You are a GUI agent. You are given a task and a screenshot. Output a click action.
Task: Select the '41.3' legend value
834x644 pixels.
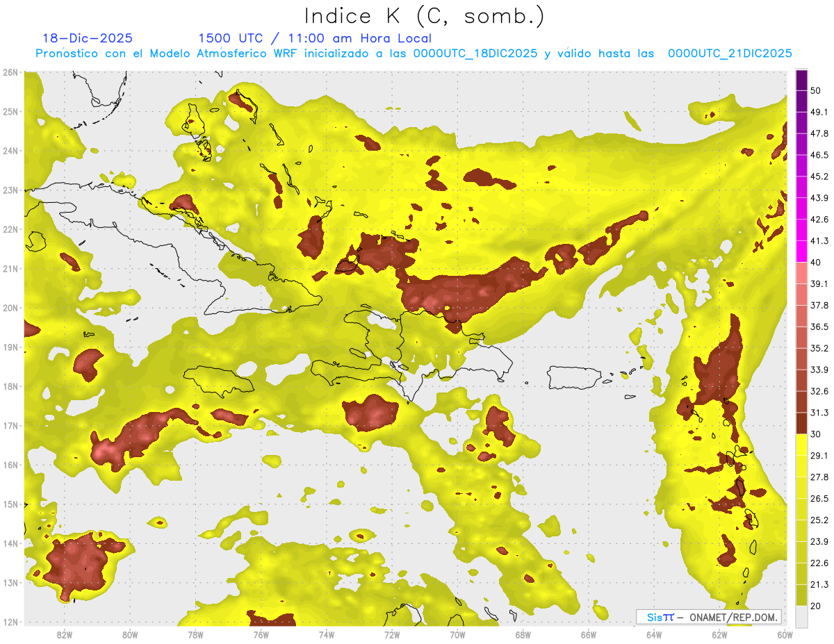819,241
